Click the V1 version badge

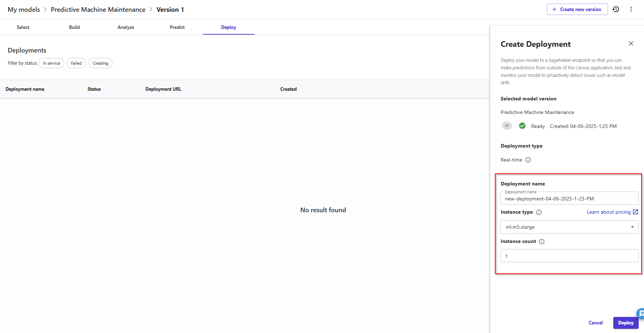tap(507, 126)
